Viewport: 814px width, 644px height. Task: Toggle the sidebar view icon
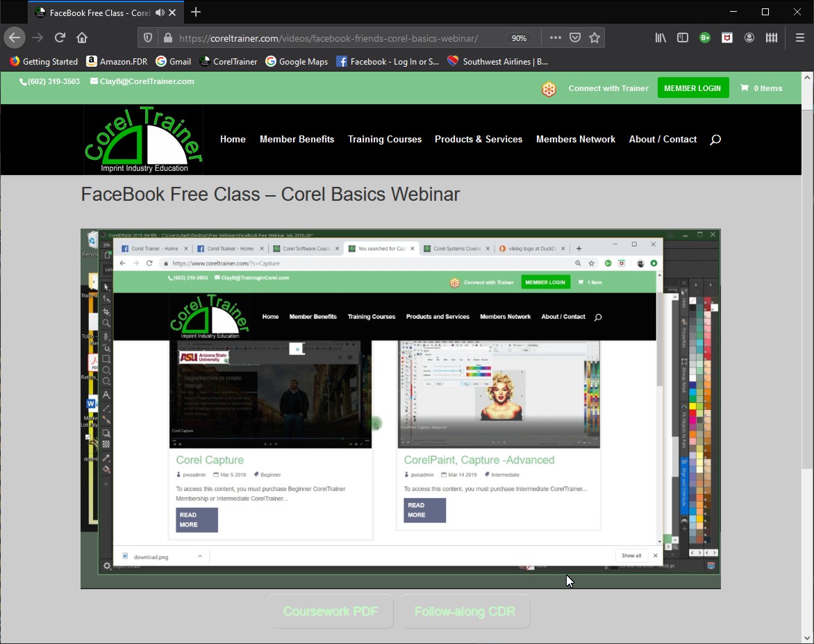coord(683,38)
